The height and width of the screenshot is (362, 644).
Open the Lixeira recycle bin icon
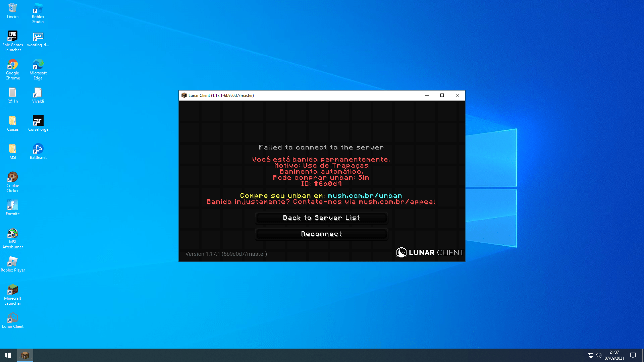pyautogui.click(x=13, y=11)
